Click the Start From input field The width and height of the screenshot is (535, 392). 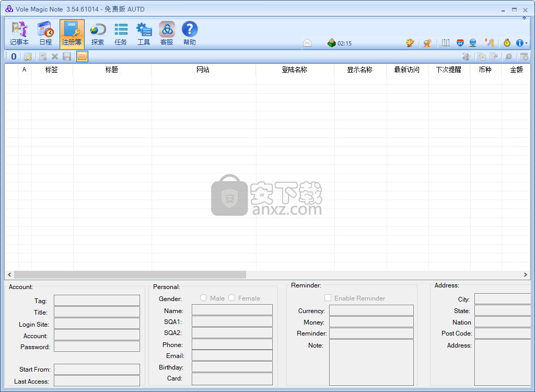click(97, 369)
